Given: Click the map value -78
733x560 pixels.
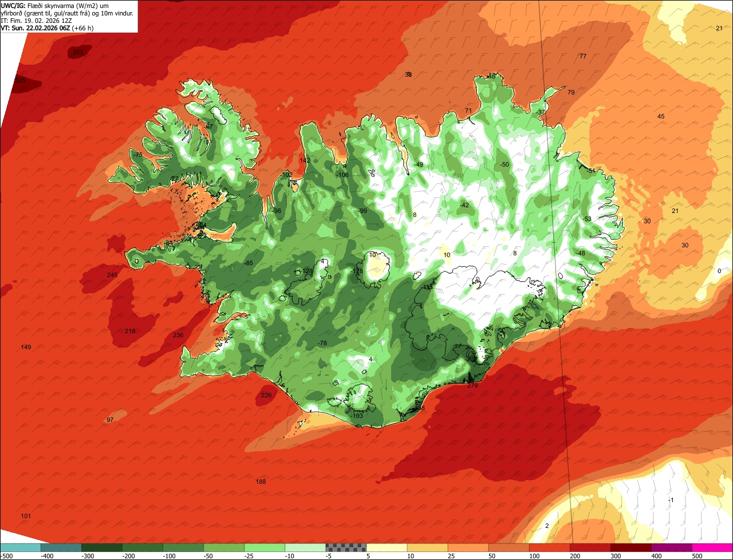Looking at the screenshot, I should (x=322, y=343).
